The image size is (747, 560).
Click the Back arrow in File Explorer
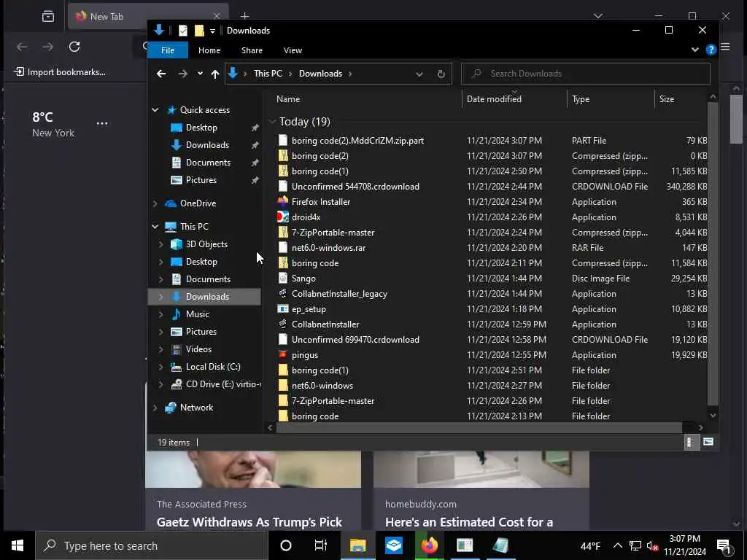pyautogui.click(x=161, y=74)
